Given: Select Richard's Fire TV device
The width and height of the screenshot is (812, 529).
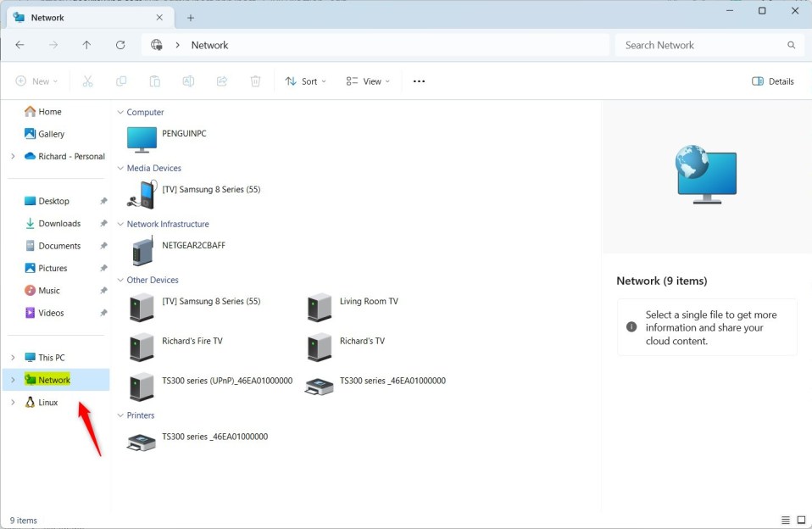Looking at the screenshot, I should point(142,346).
